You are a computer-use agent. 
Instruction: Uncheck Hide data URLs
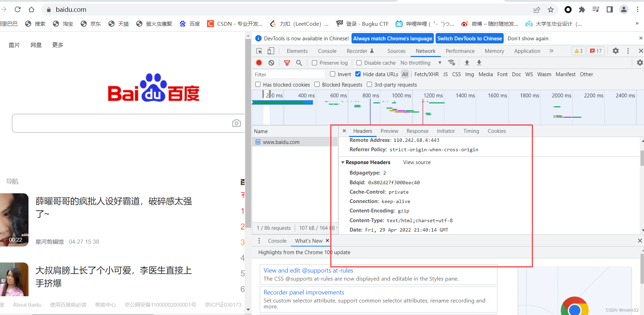[358, 74]
